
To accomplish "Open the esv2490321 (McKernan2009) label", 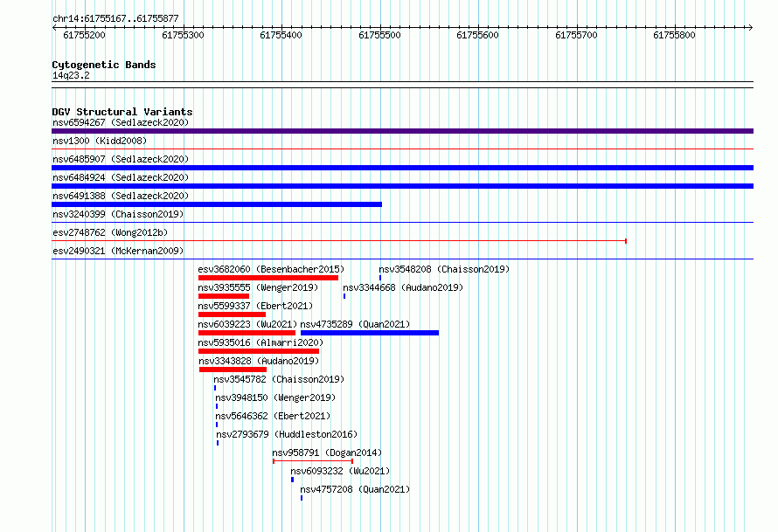I will (x=118, y=251).
